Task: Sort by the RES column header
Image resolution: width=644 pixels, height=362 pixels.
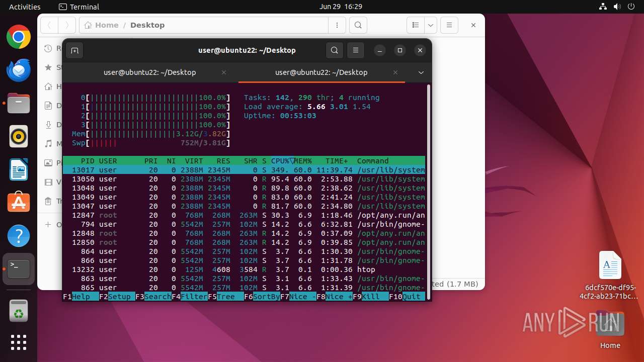Action: 223,161
